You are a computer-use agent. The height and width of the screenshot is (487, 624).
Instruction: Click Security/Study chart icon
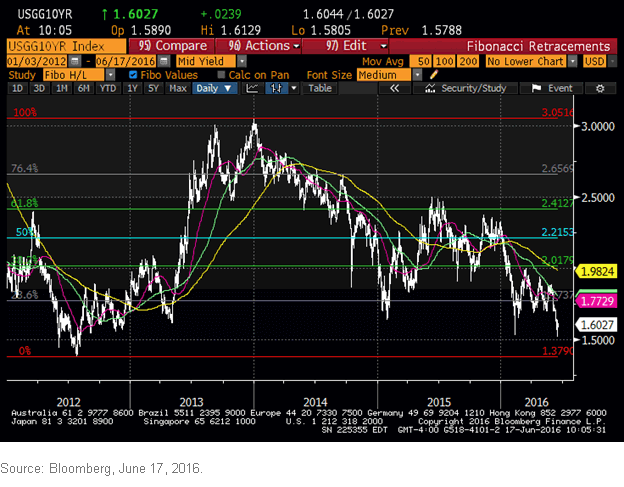pos(430,88)
